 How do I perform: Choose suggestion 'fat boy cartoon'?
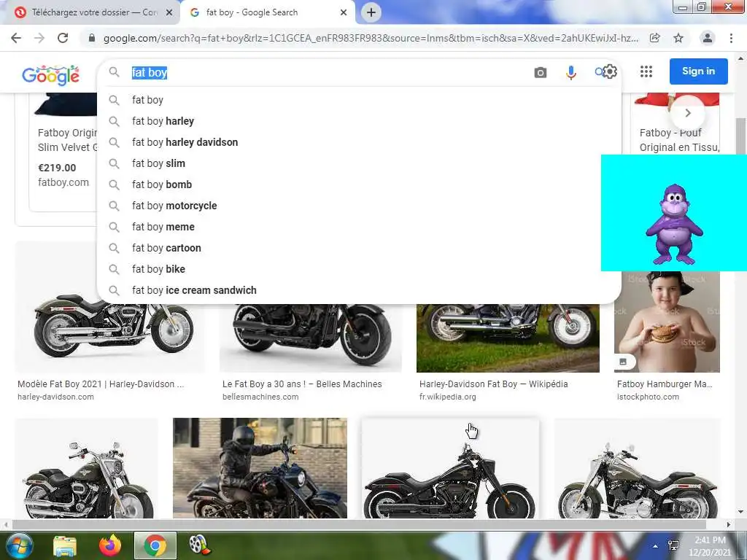(359, 248)
